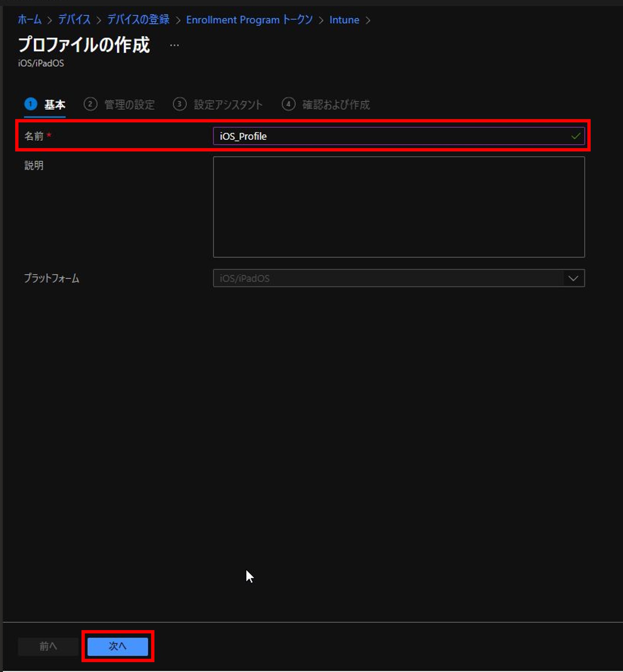Select the Intune breadcrumb link

[x=344, y=20]
